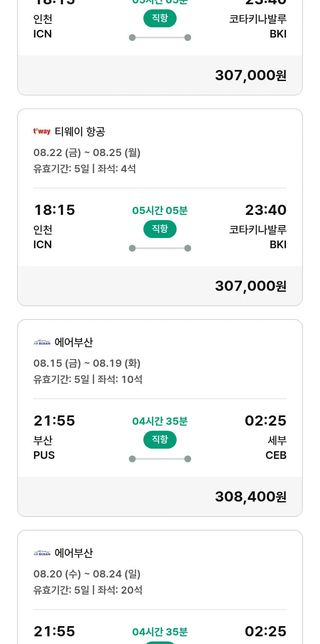Select the 307,000원 price on the 08.22 t'way card
Viewport: 320px width, 644px height.
coord(250,286)
